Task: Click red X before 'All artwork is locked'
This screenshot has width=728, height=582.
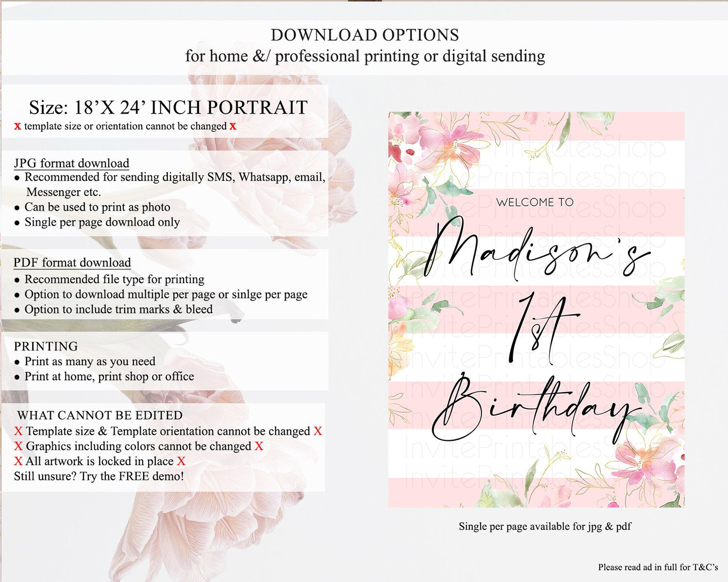Action: coord(18,461)
